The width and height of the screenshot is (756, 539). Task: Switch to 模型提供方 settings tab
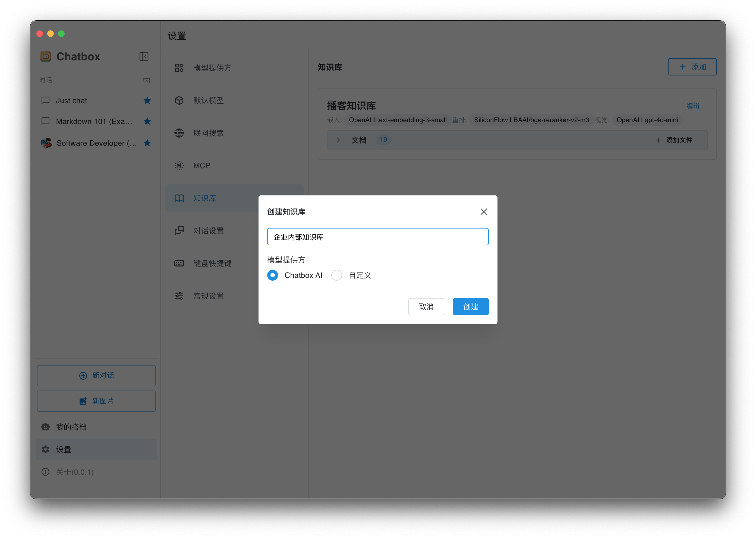[x=234, y=68]
